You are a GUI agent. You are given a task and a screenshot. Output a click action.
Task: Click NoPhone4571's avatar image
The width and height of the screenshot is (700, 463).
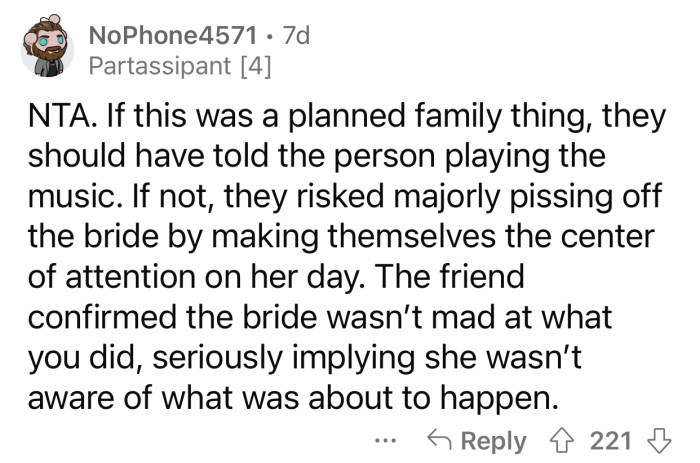tap(47, 48)
